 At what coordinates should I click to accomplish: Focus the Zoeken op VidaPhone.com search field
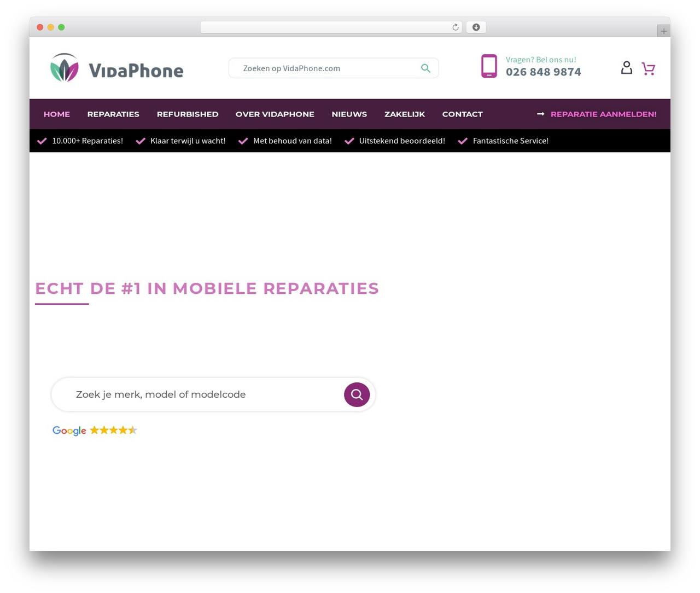pyautogui.click(x=334, y=68)
